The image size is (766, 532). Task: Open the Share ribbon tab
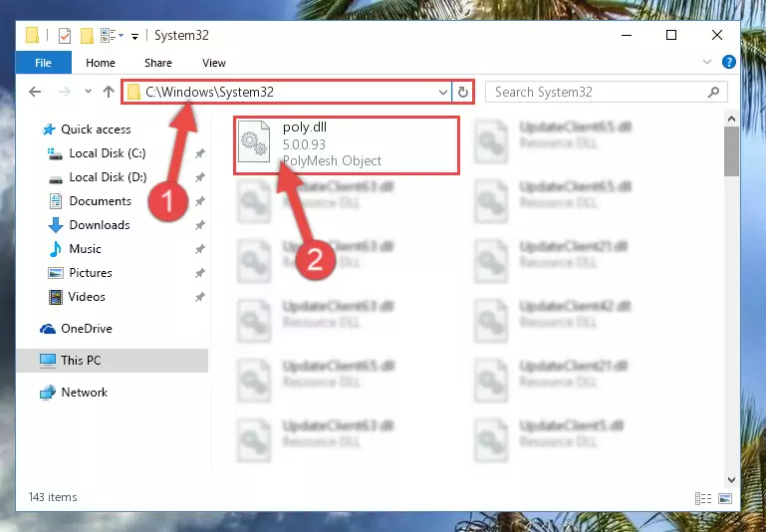pos(157,63)
